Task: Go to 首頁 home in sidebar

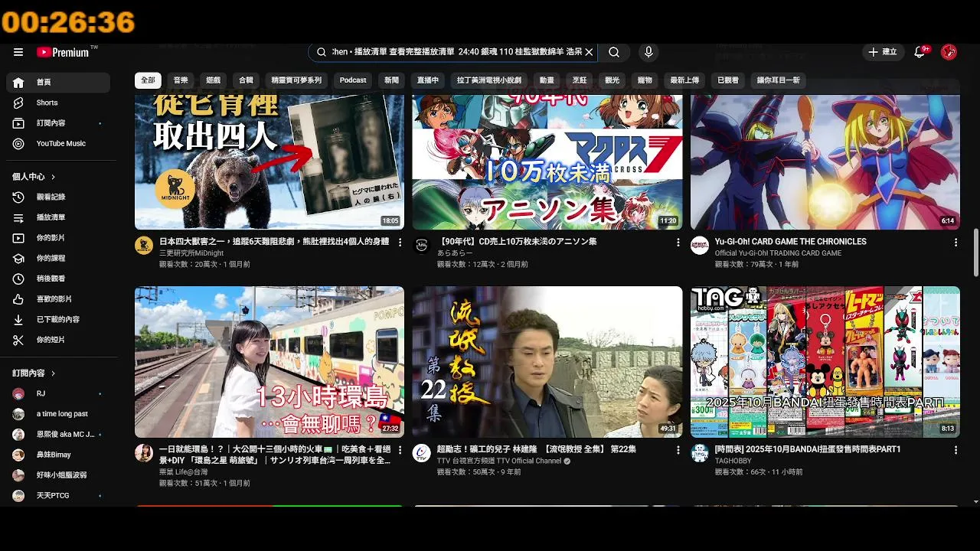Action: point(58,82)
